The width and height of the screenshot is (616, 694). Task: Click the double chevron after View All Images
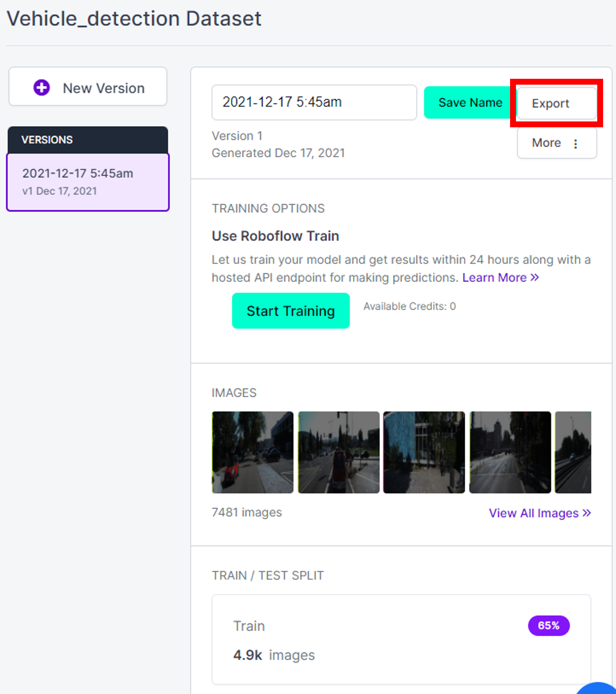coord(587,513)
